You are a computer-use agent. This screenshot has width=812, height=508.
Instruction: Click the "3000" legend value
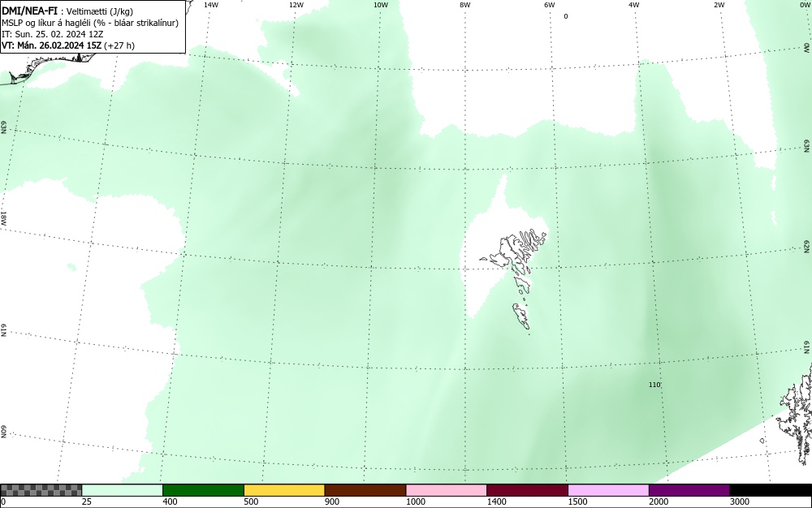(740, 502)
